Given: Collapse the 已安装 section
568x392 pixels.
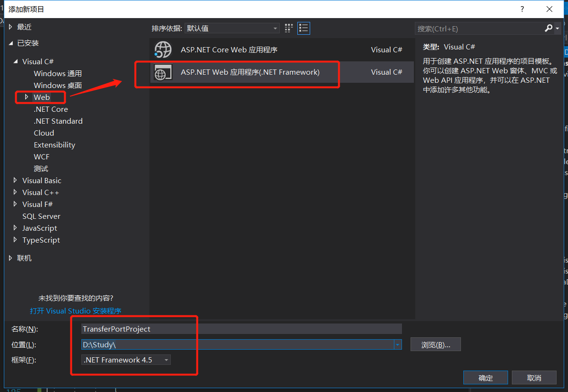Looking at the screenshot, I should [10, 43].
